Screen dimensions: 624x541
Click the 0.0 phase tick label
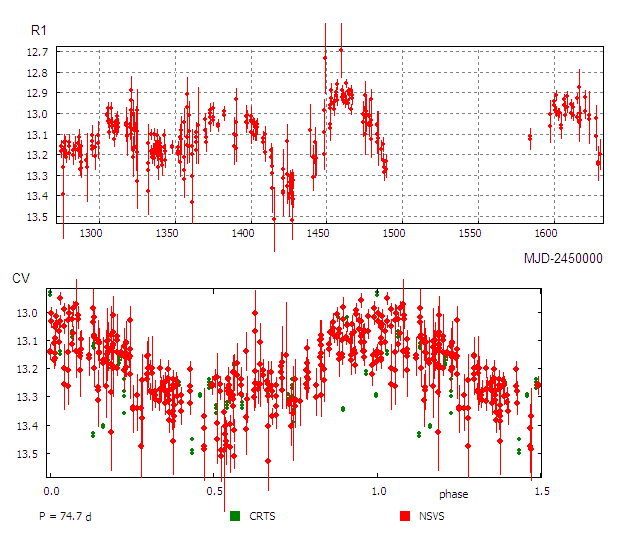(x=51, y=492)
